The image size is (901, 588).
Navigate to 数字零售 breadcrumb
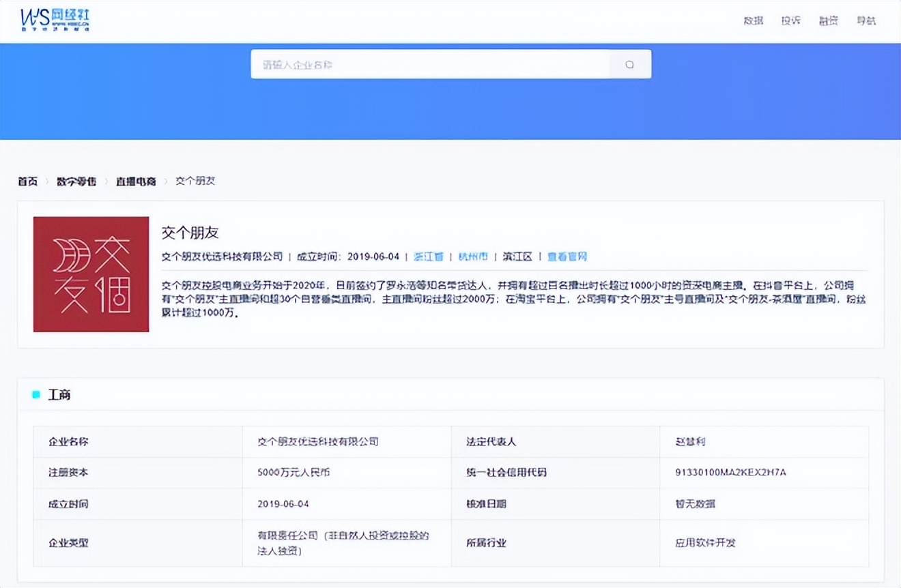[x=76, y=181]
